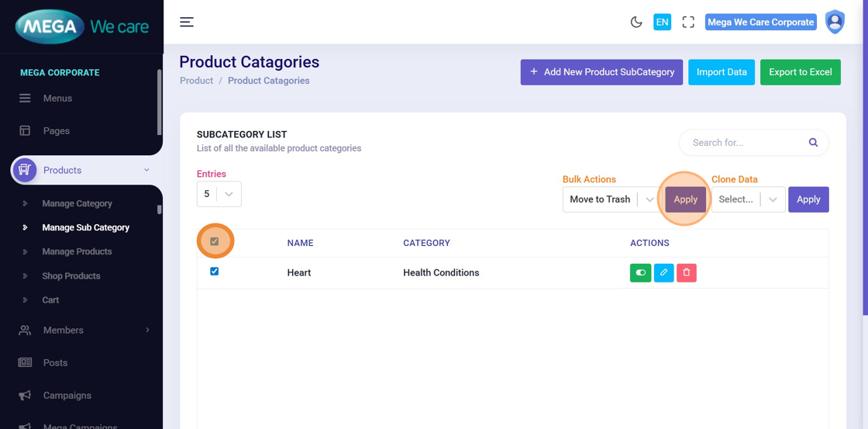Open the Clone Data select dropdown
This screenshot has width=868, height=429.
[x=748, y=199]
